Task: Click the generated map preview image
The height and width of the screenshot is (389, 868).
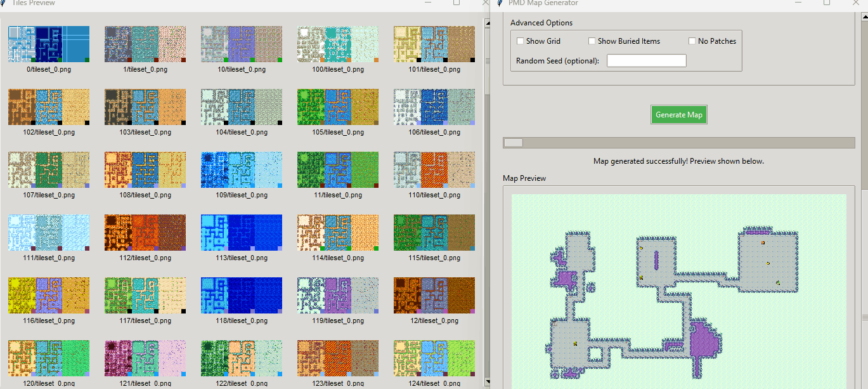Action: point(679,291)
